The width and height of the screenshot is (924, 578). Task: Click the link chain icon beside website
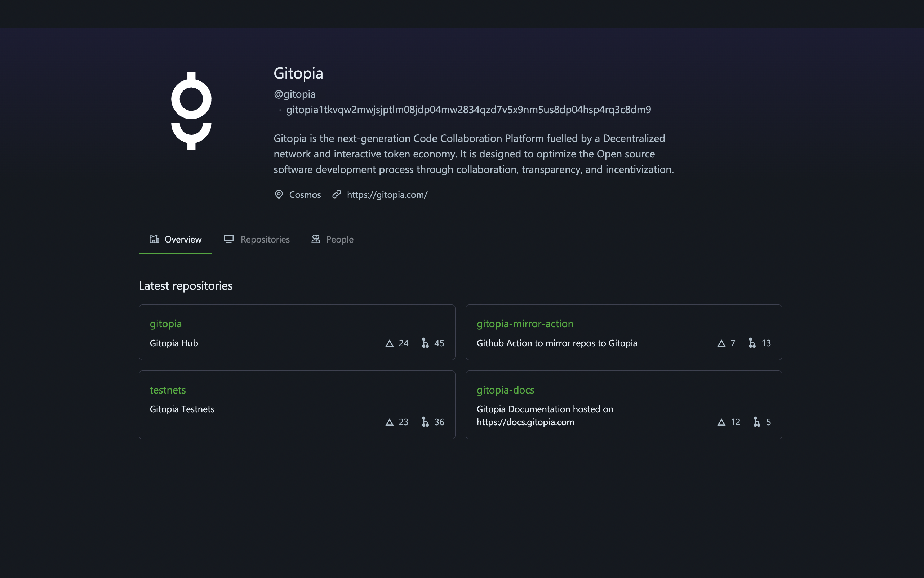point(336,194)
